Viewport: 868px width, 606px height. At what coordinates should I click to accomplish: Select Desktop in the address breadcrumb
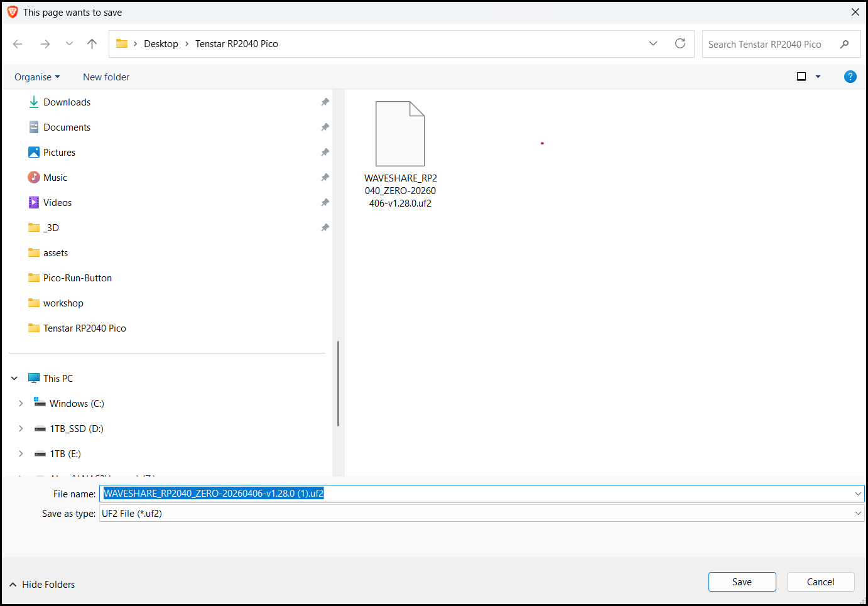coord(161,44)
